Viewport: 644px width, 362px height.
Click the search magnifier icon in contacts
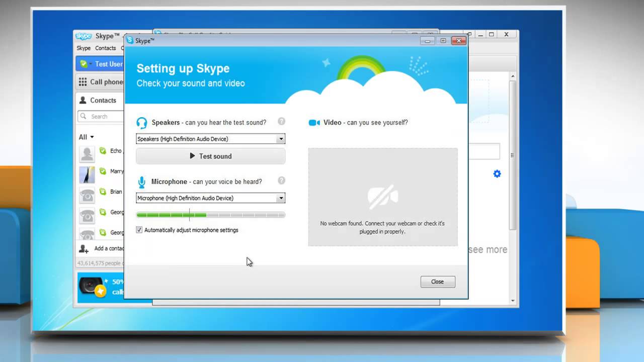coord(84,116)
